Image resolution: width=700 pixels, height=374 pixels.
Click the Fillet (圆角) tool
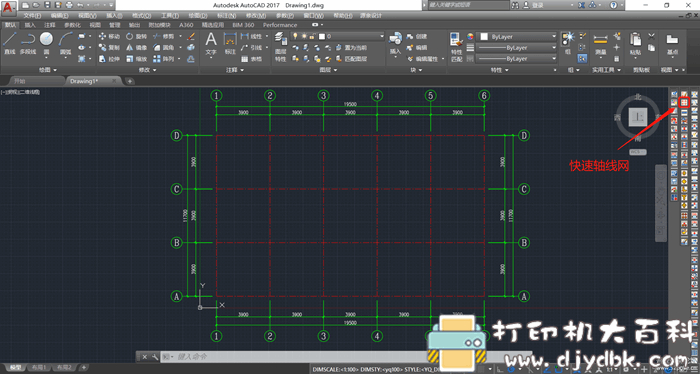coord(163,47)
